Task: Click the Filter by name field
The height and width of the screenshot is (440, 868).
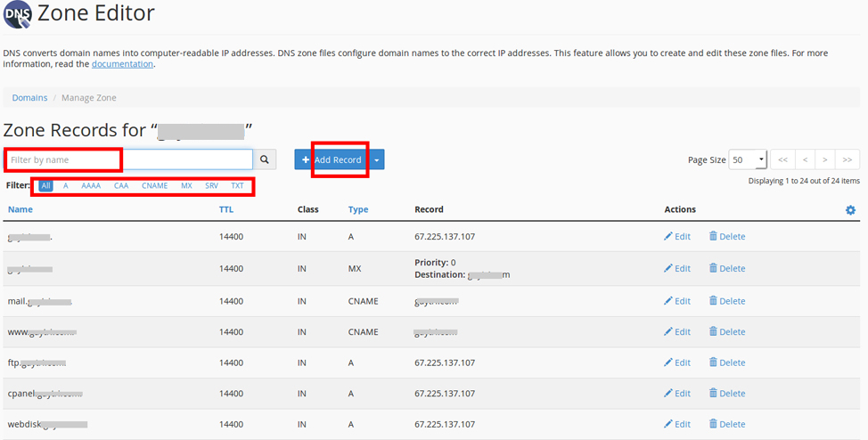Action: click(129, 159)
